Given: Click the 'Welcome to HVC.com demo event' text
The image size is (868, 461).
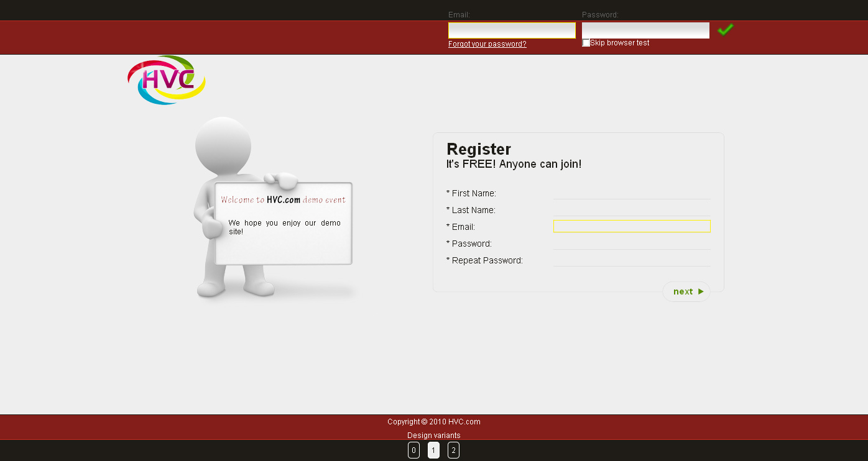Looking at the screenshot, I should 284,200.
